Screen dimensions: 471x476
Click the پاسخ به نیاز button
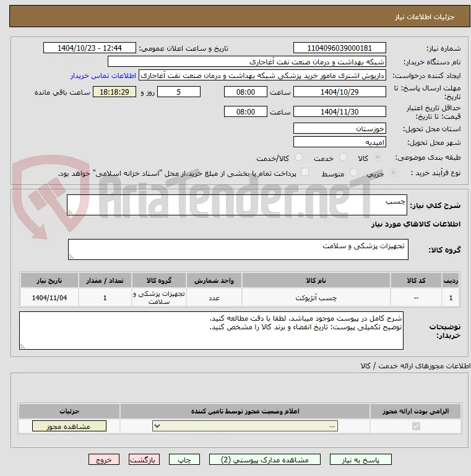coord(361,460)
